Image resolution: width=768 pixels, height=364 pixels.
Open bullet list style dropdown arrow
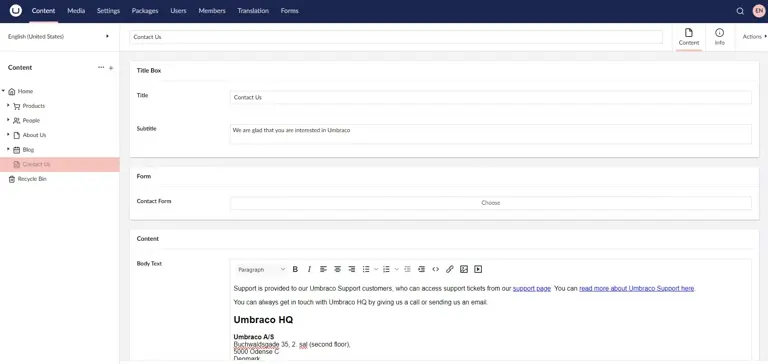click(x=376, y=269)
